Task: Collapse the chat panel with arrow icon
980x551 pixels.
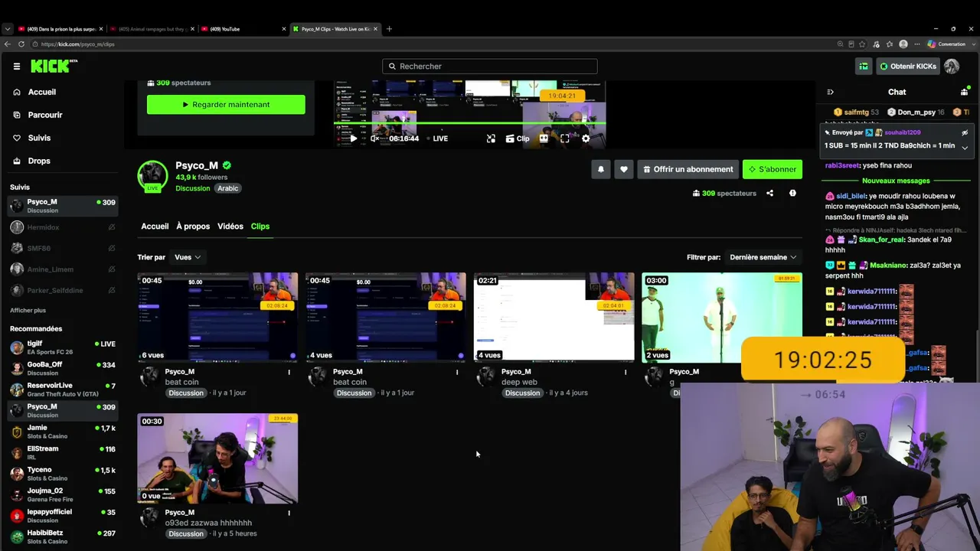Action: pyautogui.click(x=830, y=92)
